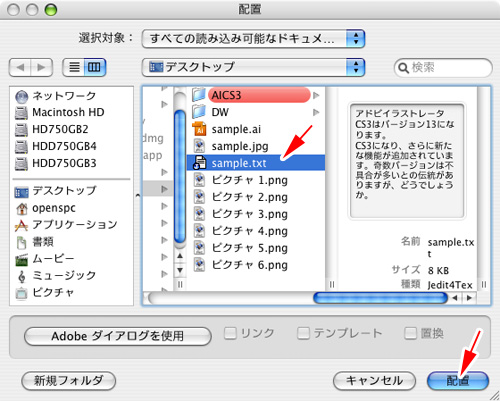Click the vertical scrollbar up arrow
500x401 pixels.
coord(180,256)
